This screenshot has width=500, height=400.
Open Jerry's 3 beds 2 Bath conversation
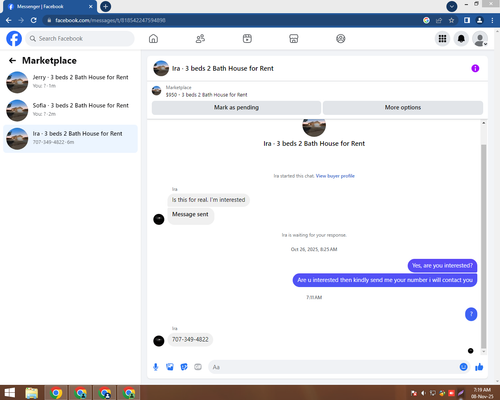(70, 82)
